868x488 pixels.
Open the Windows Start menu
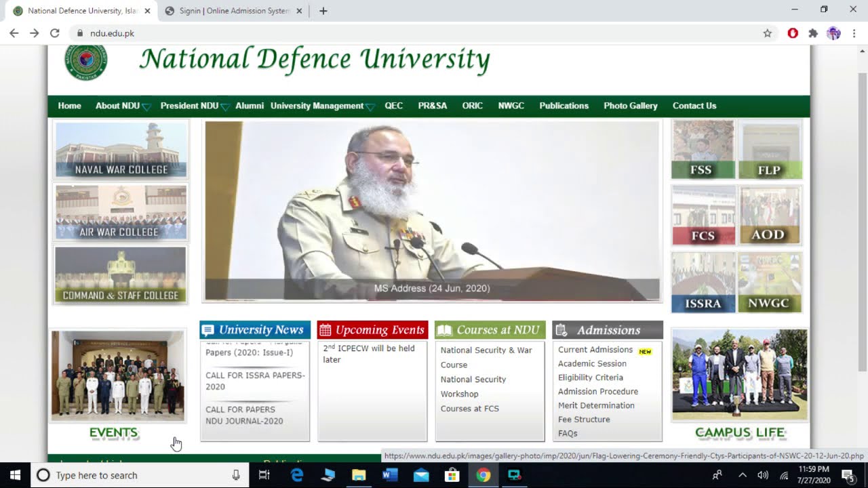click(15, 475)
